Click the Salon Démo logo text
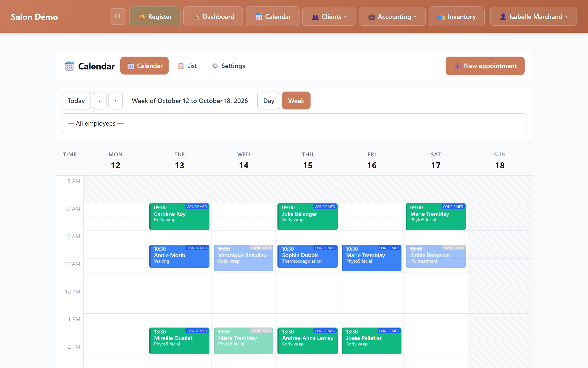This screenshot has height=368, width=588. pos(34,17)
